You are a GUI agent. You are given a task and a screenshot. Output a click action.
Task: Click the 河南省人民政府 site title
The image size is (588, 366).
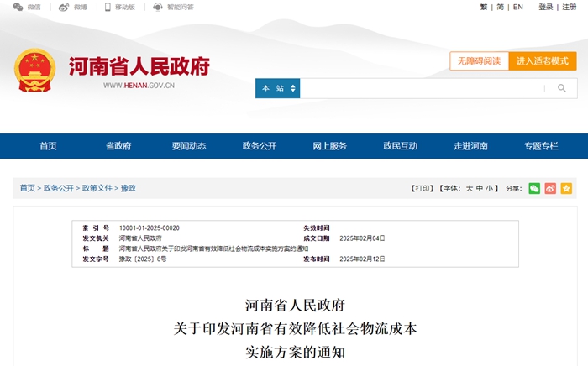[x=139, y=66]
